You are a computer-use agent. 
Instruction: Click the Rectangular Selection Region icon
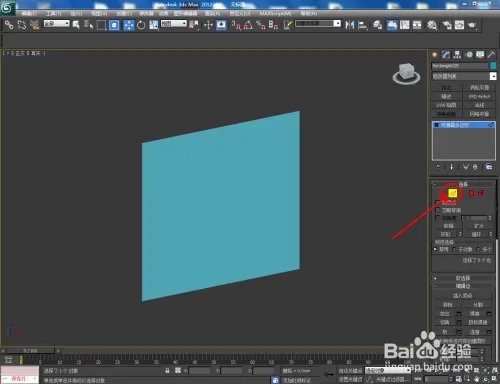[101, 25]
